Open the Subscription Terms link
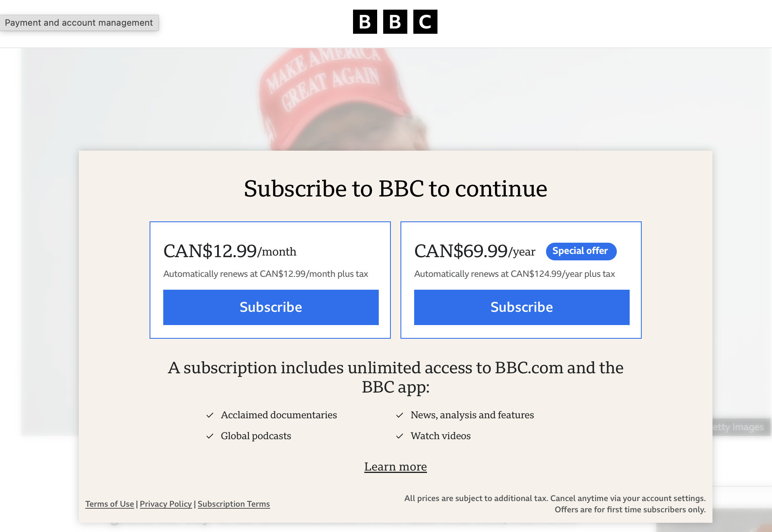The width and height of the screenshot is (772, 532). point(234,504)
